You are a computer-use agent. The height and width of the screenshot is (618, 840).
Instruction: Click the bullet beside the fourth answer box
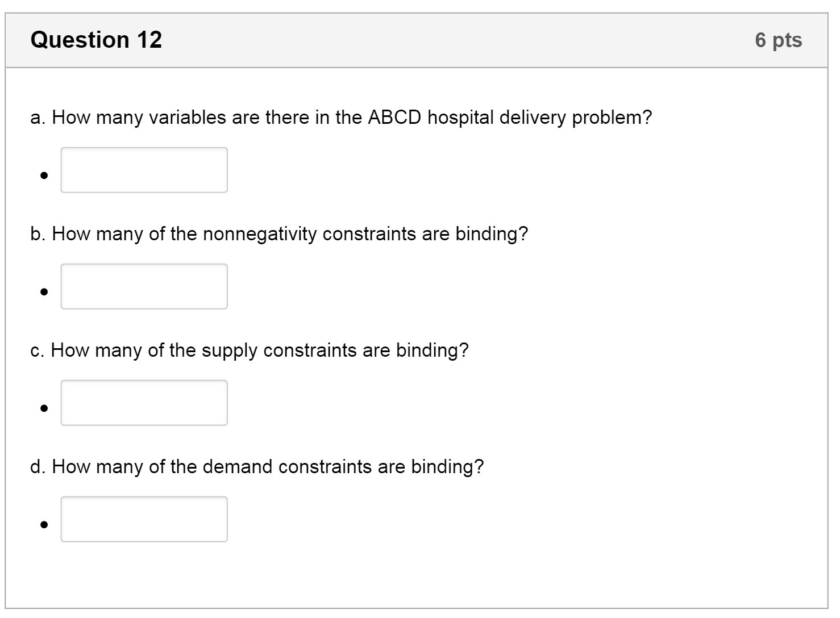[44, 525]
